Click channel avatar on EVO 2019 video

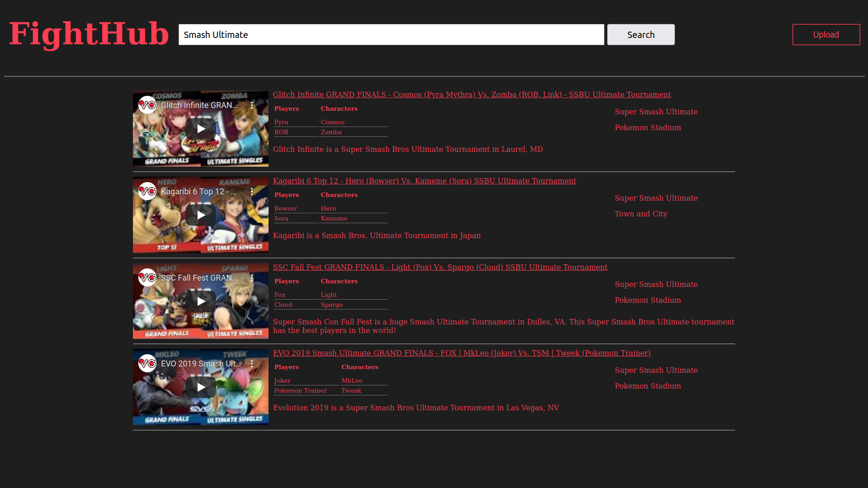147,364
